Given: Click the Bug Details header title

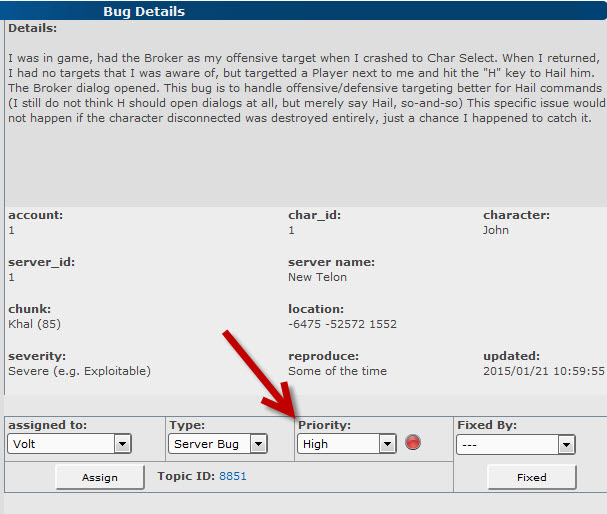Looking at the screenshot, I should point(144,12).
